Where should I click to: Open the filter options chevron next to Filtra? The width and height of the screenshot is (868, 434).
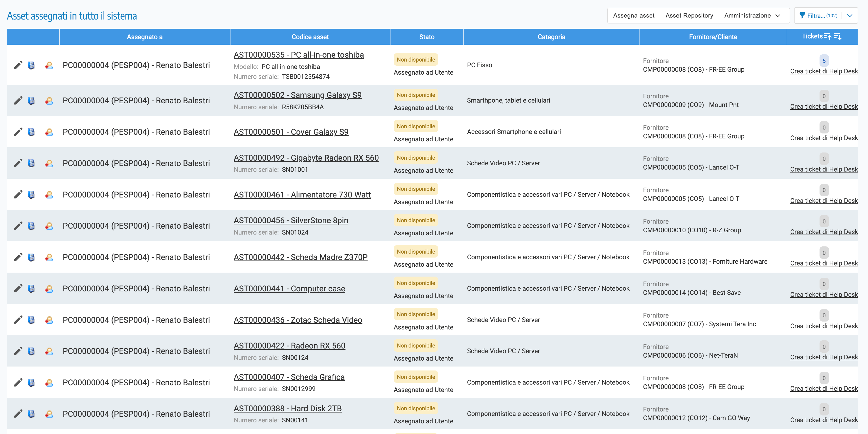click(x=850, y=16)
